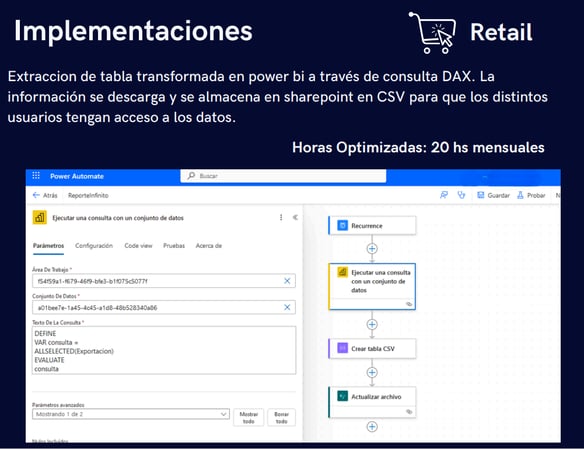Screen dimensions: 584x449
Task: Click the DEFINE query line
Action: point(45,334)
